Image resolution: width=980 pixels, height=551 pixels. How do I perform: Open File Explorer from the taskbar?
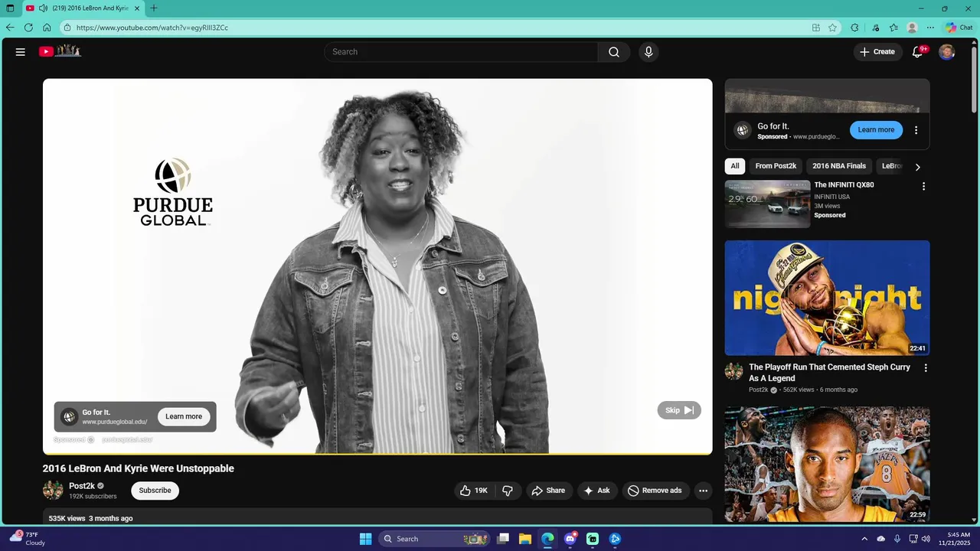click(x=525, y=539)
